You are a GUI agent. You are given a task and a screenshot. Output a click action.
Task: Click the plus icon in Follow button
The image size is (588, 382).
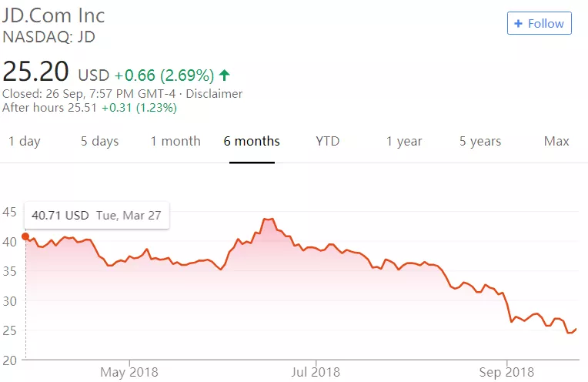click(x=518, y=24)
